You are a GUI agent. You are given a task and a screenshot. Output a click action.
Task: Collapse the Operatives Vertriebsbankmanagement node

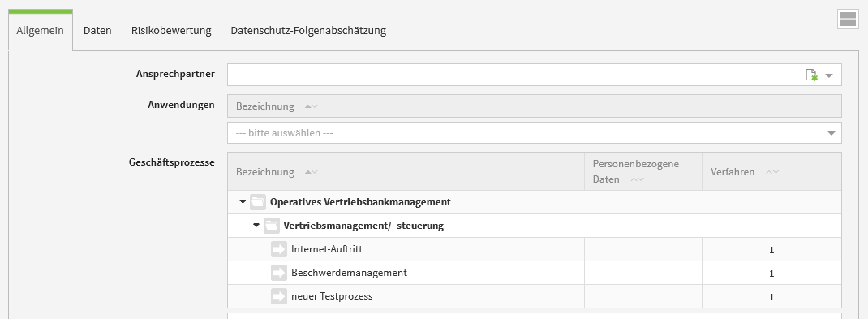243,202
